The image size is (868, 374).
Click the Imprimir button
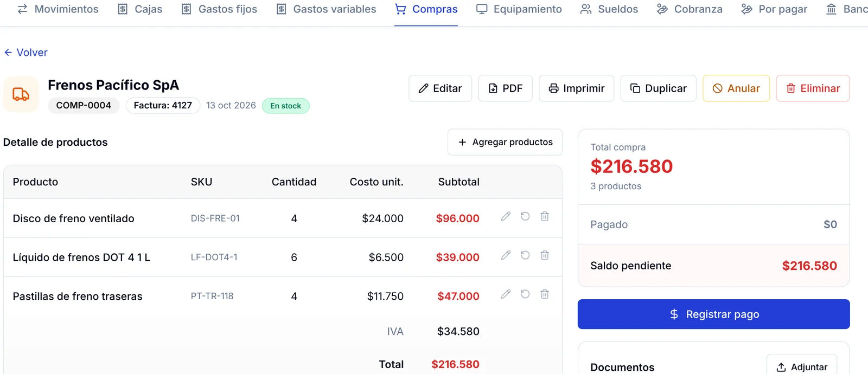coord(576,88)
